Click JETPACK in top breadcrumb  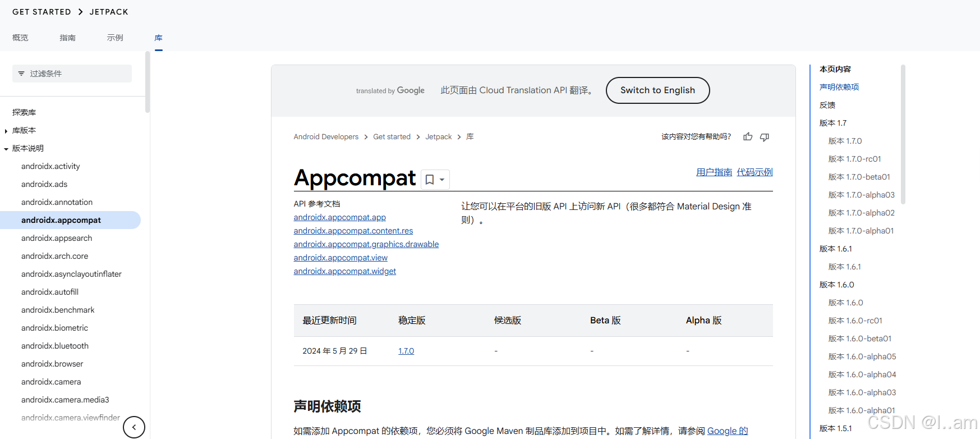pyautogui.click(x=109, y=12)
